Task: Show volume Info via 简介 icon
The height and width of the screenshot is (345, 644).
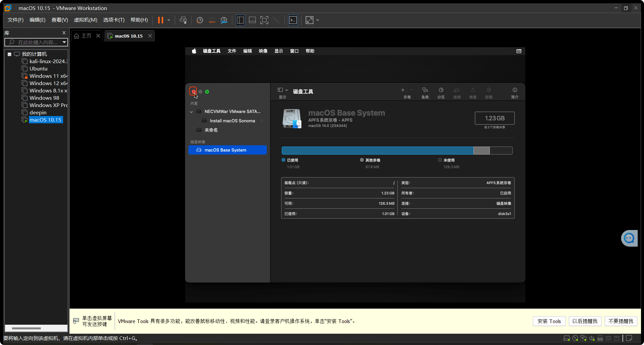Action: click(x=515, y=92)
